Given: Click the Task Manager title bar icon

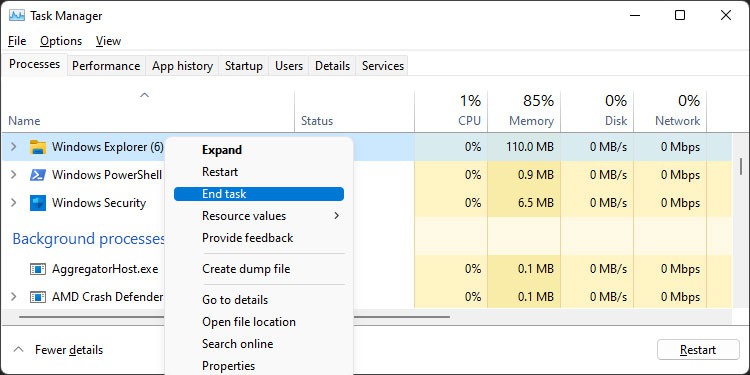Looking at the screenshot, I should click(17, 15).
